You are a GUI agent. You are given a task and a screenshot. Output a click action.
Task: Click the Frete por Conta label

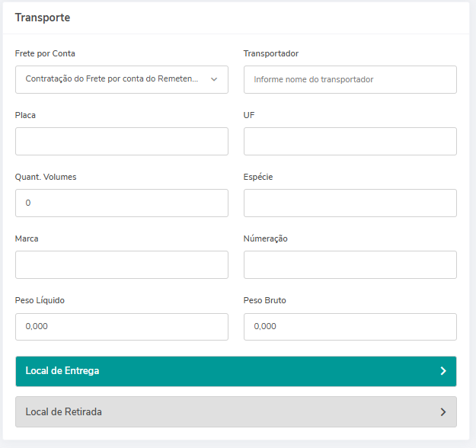(x=45, y=53)
